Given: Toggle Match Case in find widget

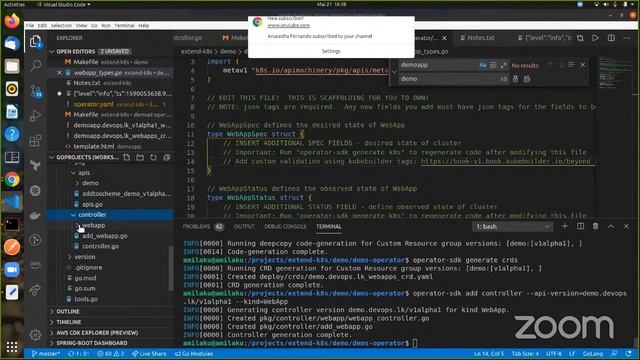Looking at the screenshot, I should pyautogui.click(x=483, y=65).
